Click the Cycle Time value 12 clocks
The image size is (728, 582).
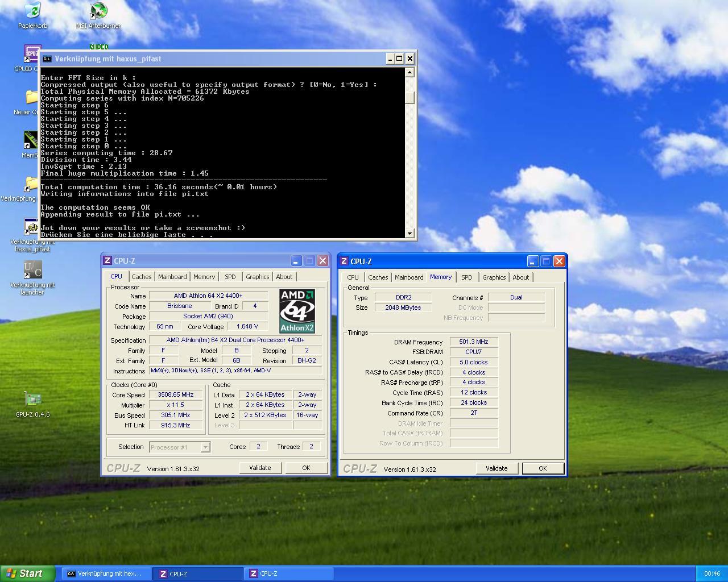pos(474,392)
